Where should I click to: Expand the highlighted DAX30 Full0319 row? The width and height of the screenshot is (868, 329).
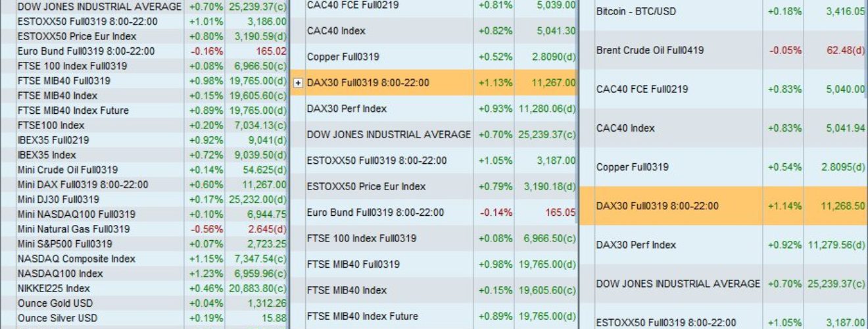(298, 83)
